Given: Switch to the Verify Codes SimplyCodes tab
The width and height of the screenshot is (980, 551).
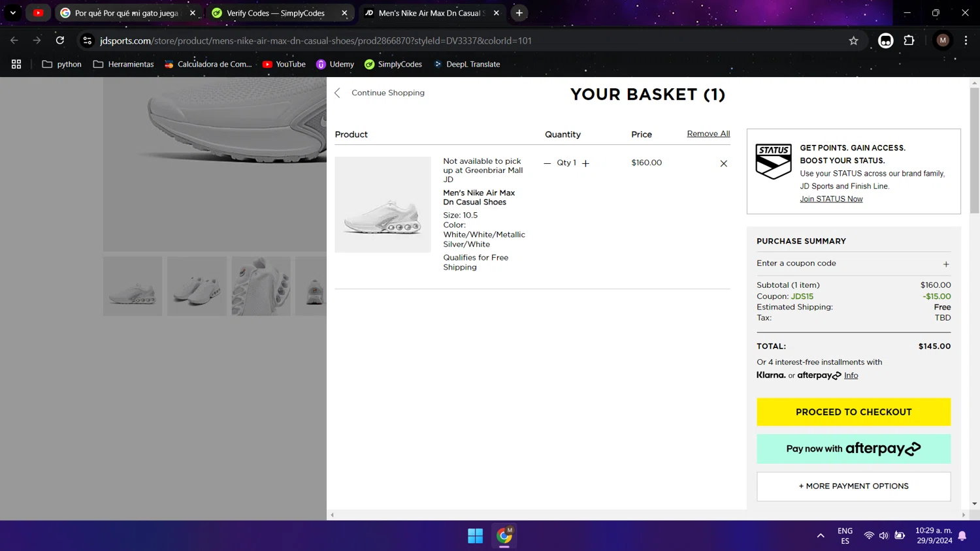Looking at the screenshot, I should 280,13.
